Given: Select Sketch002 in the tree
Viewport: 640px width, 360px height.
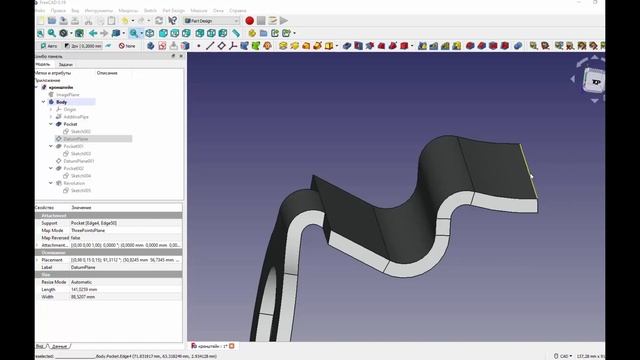Looking at the screenshot, I should (81, 131).
